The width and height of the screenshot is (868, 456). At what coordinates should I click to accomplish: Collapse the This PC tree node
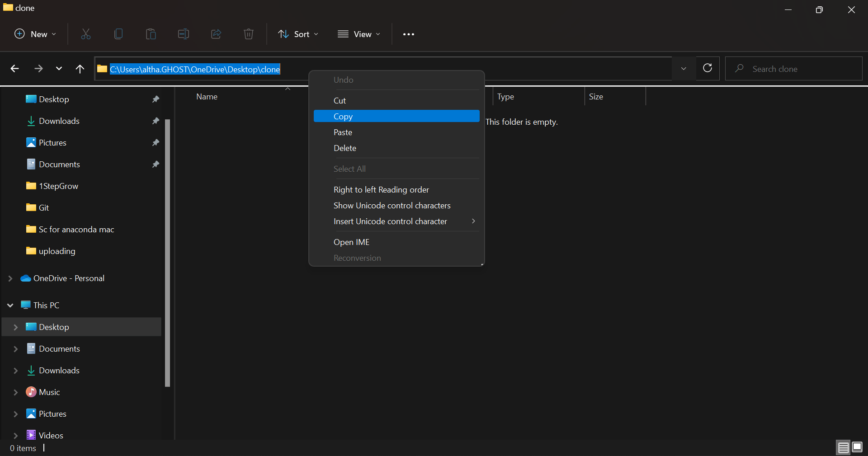tap(10, 306)
